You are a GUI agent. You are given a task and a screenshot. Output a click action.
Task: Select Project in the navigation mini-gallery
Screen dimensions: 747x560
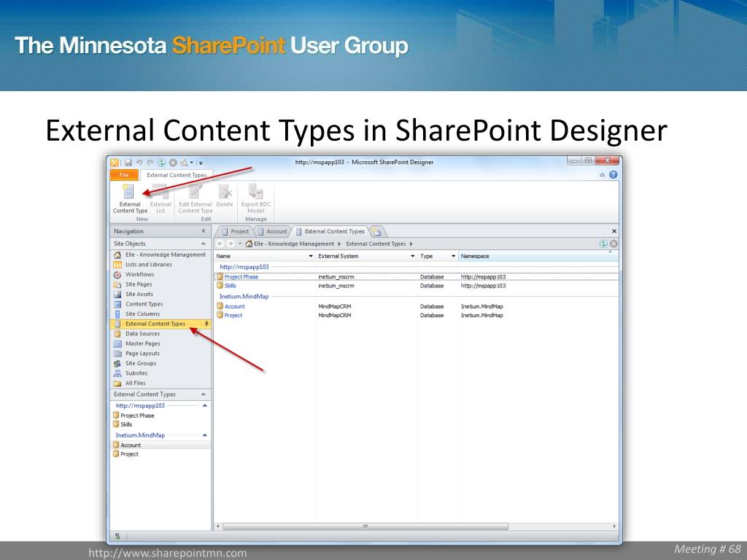coord(125,454)
